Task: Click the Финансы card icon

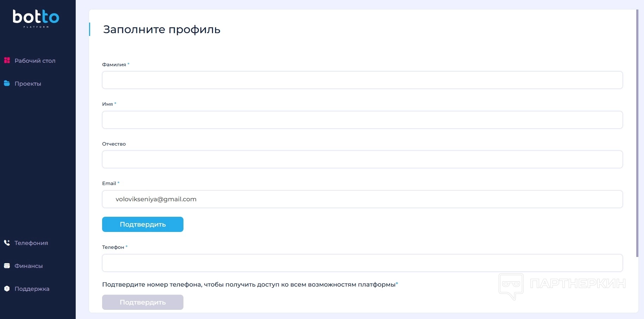Action: (7, 266)
